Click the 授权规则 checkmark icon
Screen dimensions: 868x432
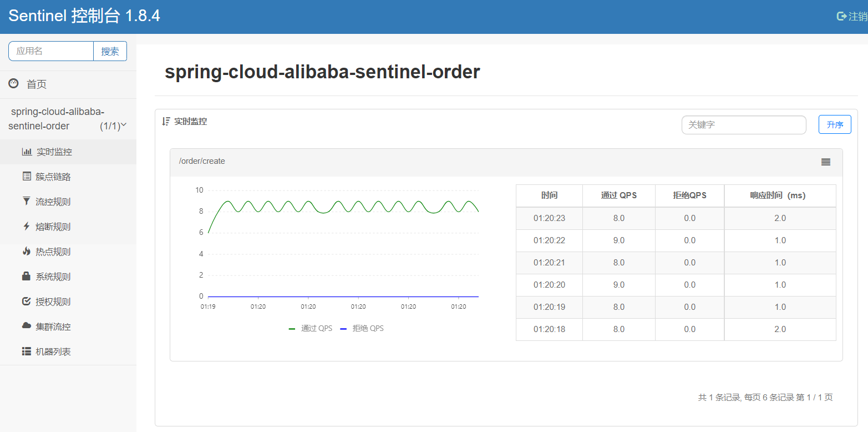(x=26, y=301)
